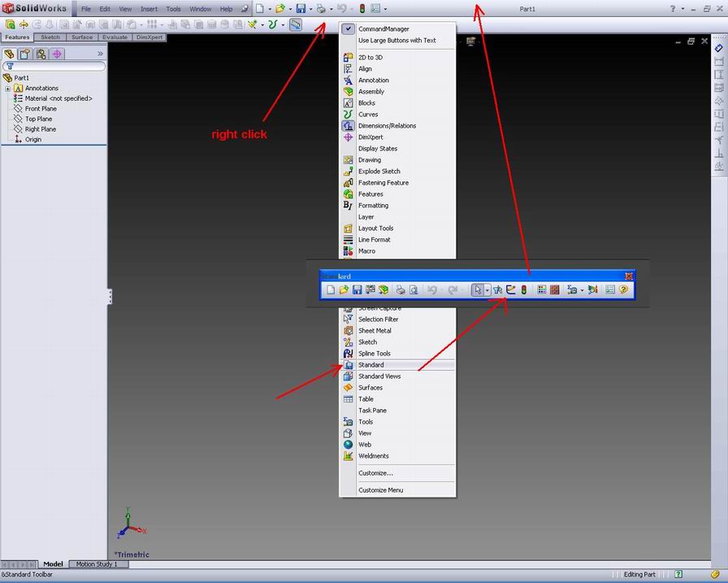Click the Print Preview magnifier icon
The width and height of the screenshot is (728, 583).
(x=414, y=289)
